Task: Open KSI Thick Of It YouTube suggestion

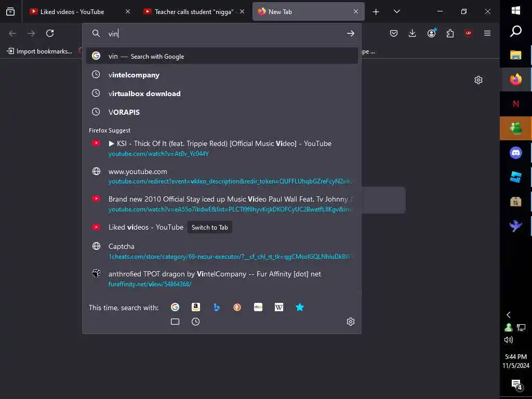Action: 222,149
